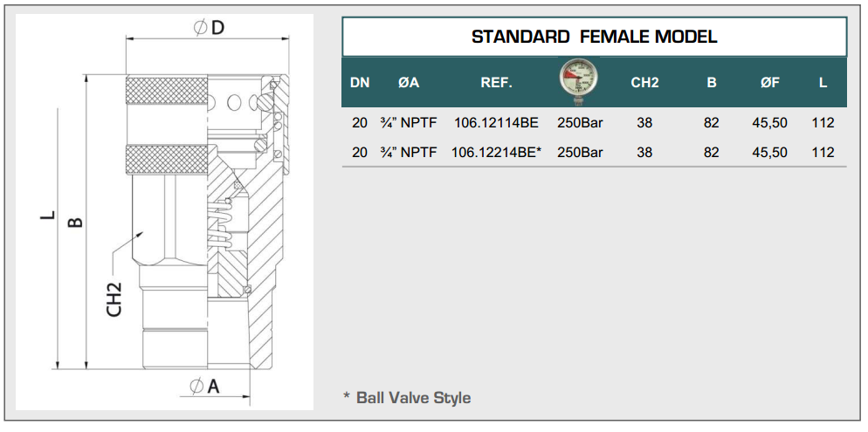Screen dimensions: 868x432
Task: Click the pressure gauge icon in table header
Action: click(580, 81)
